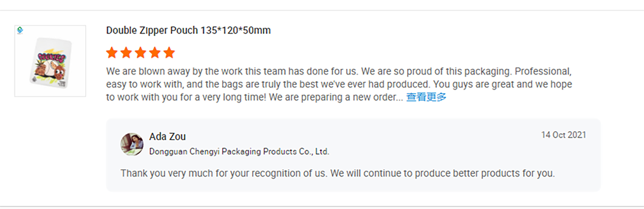
Task: Click the fourth orange rating star
Action: [x=155, y=52]
